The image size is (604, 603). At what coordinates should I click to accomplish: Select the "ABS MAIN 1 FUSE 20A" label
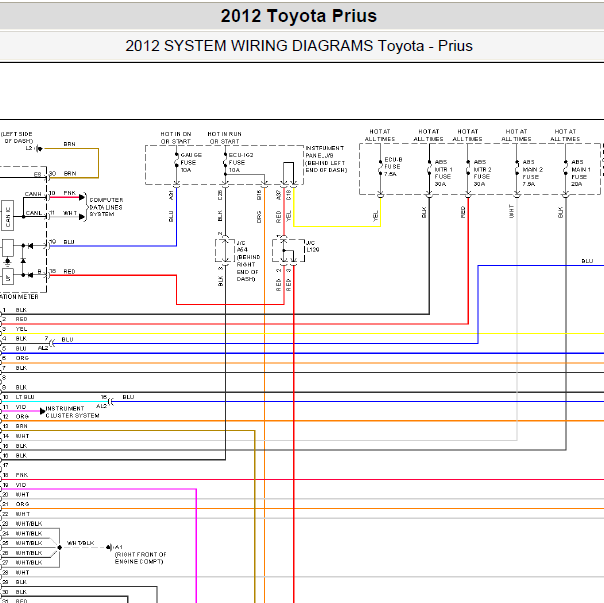[x=581, y=173]
